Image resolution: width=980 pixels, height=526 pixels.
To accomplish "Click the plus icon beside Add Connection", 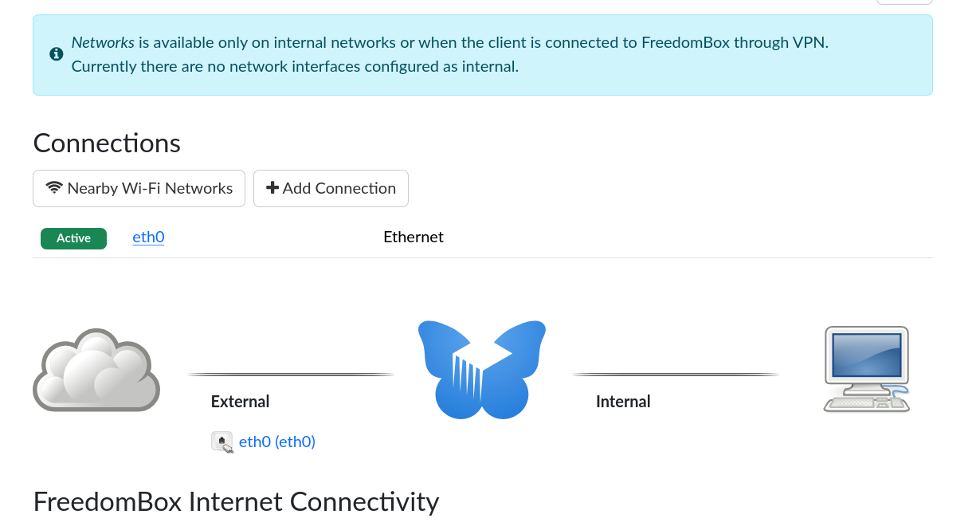I will point(272,188).
